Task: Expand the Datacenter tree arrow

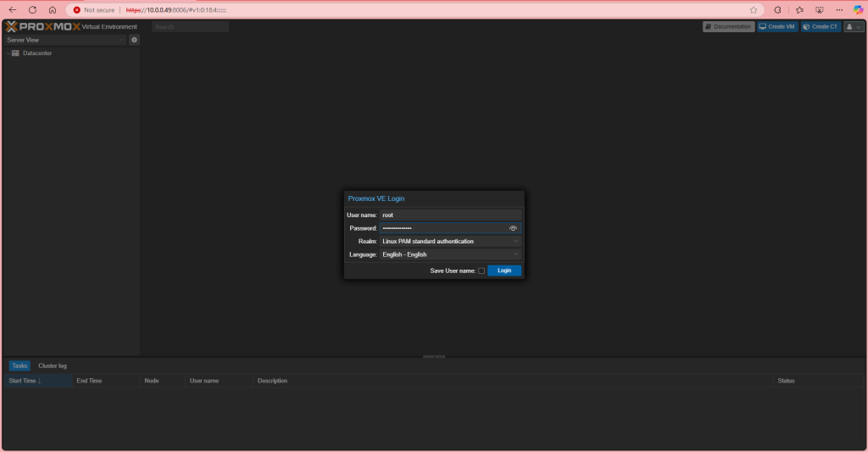Action: 8,53
